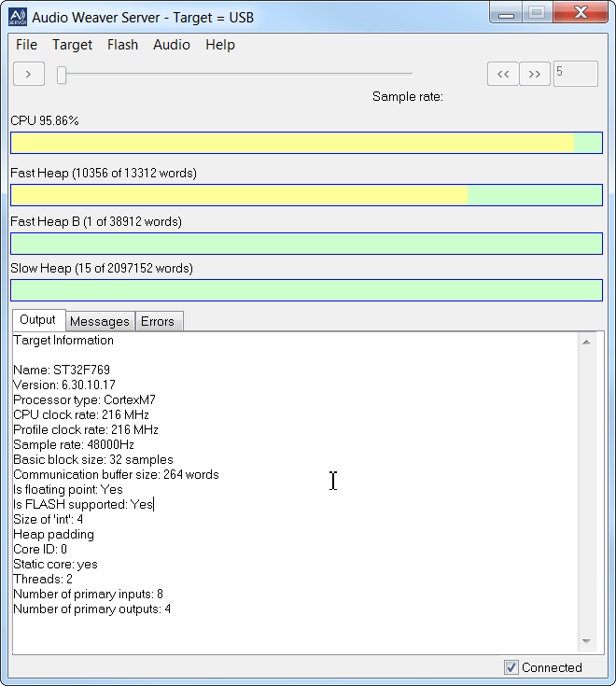Open the Help menu
This screenshot has height=686, width=616.
[220, 45]
